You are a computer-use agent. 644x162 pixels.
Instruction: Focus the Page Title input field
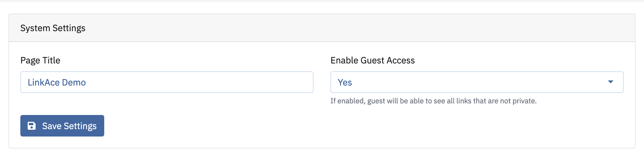pos(167,82)
